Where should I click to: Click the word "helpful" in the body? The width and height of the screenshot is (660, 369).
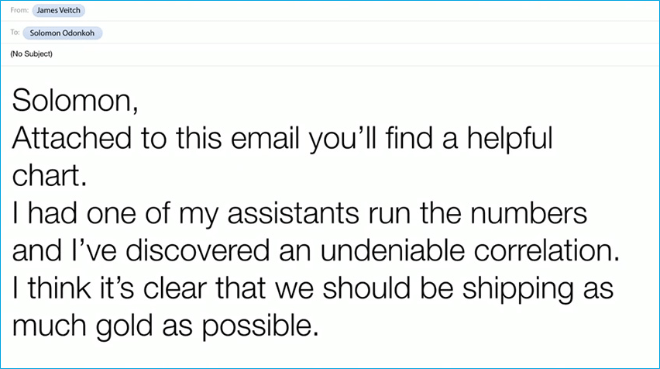coord(509,138)
